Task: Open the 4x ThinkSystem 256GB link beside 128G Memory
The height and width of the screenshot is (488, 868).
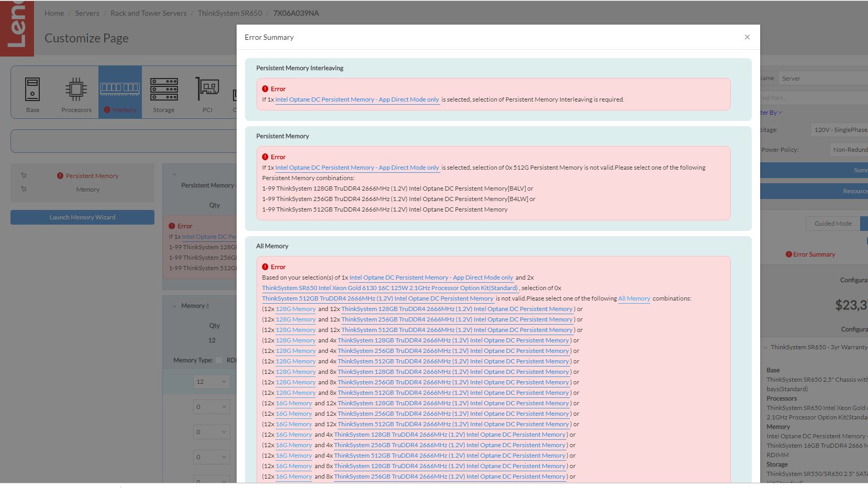Action: pyautogui.click(x=453, y=351)
